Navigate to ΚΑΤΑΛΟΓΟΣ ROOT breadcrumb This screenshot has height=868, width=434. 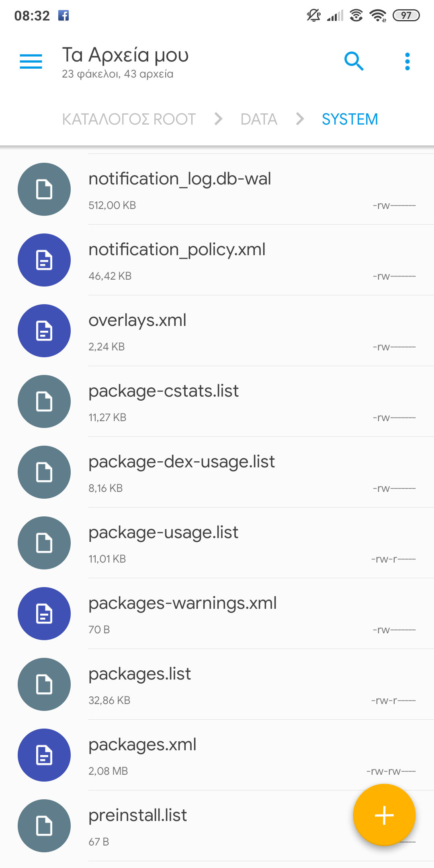(129, 119)
